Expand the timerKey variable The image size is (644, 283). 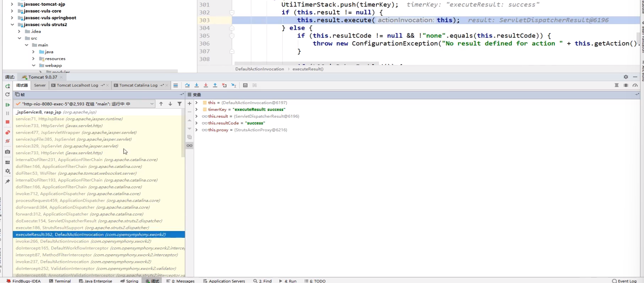196,109
